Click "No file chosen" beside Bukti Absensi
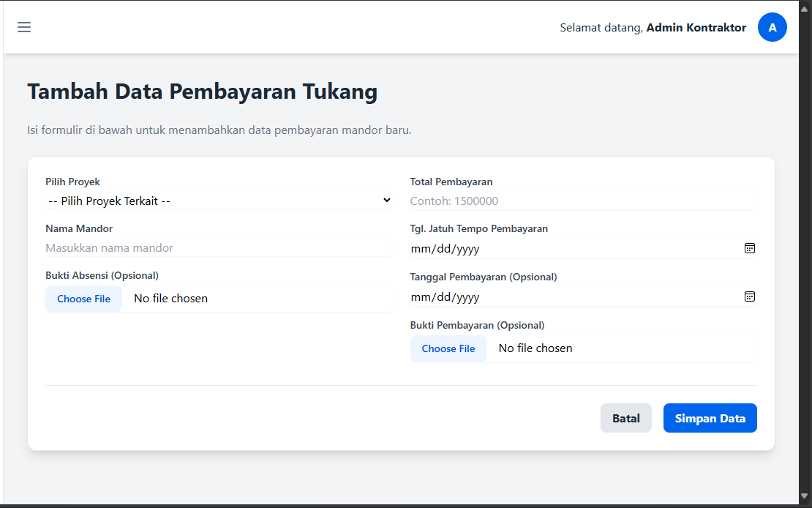 coord(170,299)
